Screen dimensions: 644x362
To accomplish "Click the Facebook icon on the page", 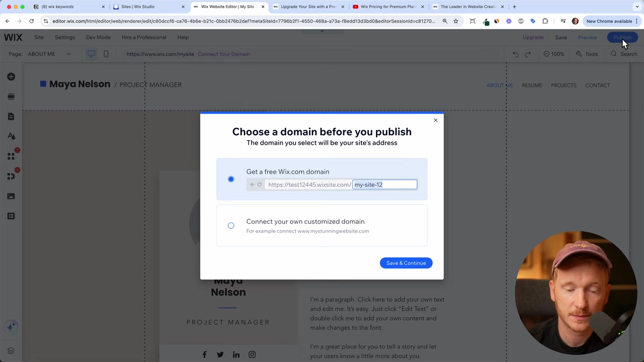I will (x=204, y=354).
